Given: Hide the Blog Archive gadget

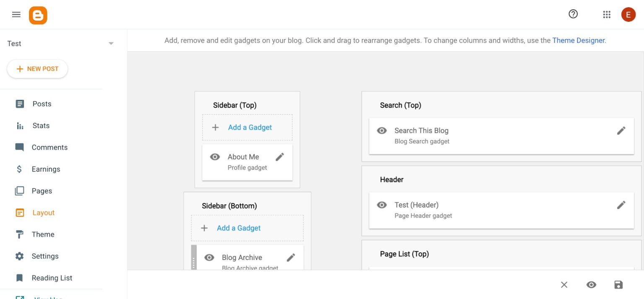Looking at the screenshot, I should click(209, 257).
